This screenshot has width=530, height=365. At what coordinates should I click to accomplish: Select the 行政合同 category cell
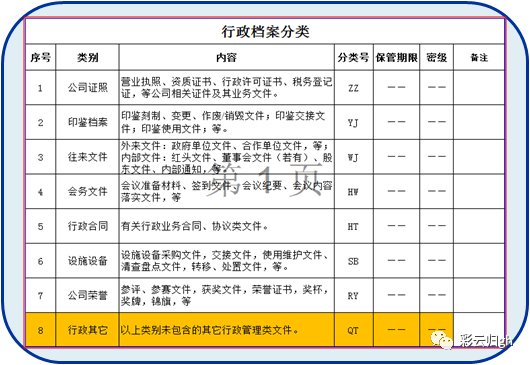(88, 226)
